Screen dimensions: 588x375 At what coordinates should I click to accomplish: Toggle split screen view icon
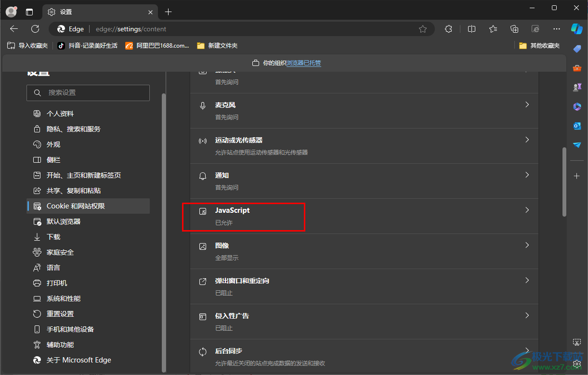472,29
